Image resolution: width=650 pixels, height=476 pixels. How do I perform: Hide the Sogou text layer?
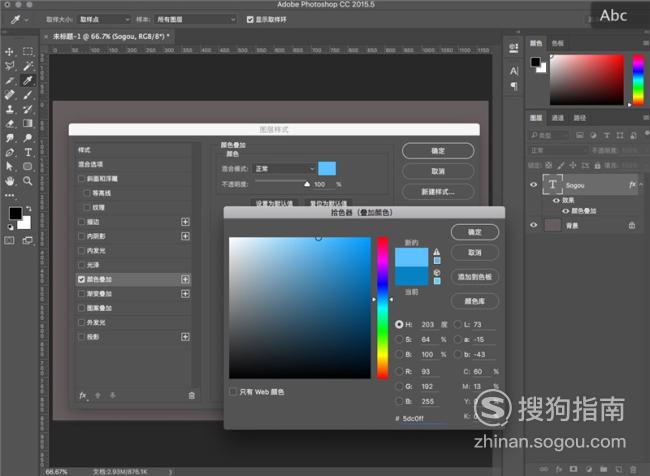(x=534, y=185)
